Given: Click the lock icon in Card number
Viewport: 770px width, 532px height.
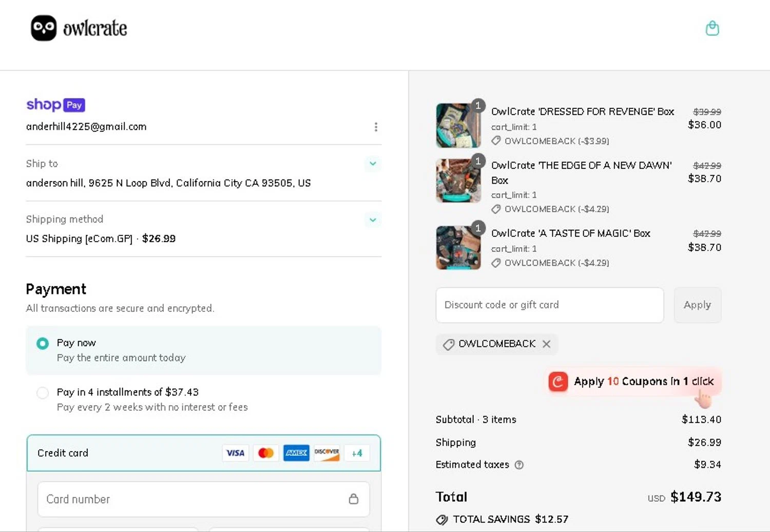Looking at the screenshot, I should 354,499.
